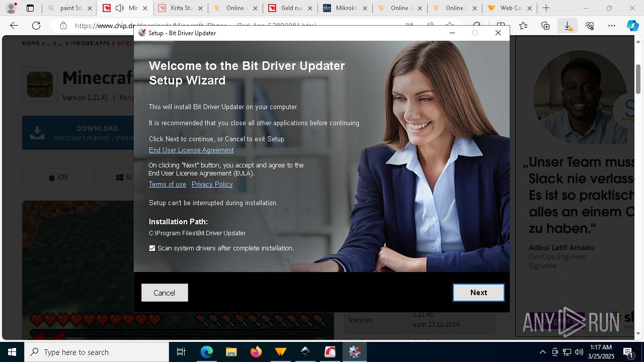Viewport: 644px width, 362px height.
Task: Uncheck Scan system drivers after installation
Action: (x=152, y=248)
